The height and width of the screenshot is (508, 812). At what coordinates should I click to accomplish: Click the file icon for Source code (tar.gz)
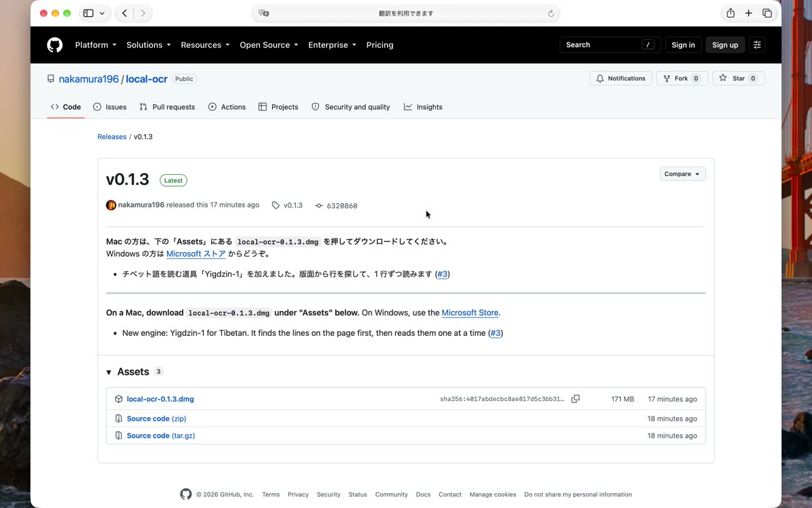point(118,436)
